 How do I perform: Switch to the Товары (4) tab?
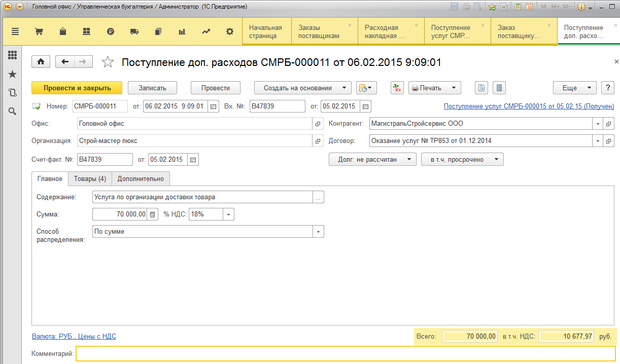[90, 179]
